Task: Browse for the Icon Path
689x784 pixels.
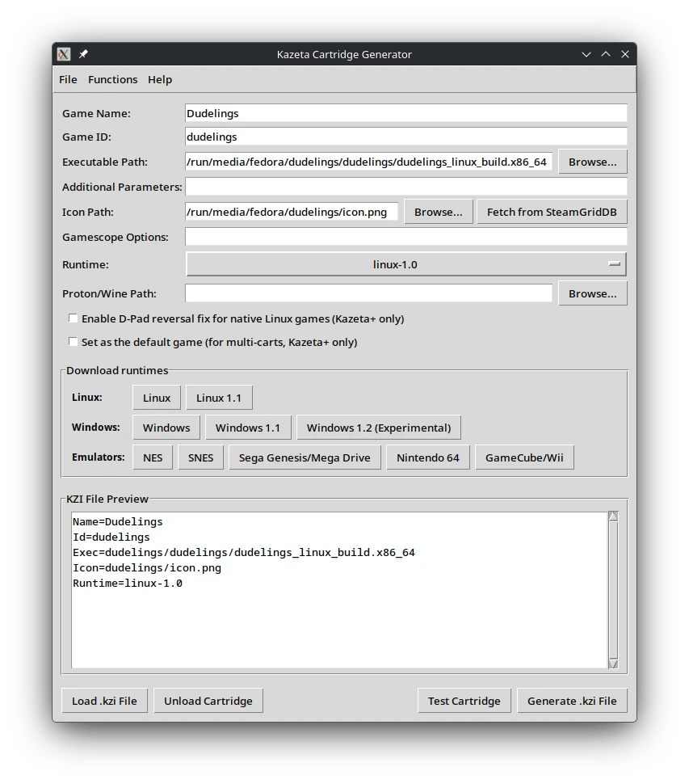Action: click(x=439, y=212)
